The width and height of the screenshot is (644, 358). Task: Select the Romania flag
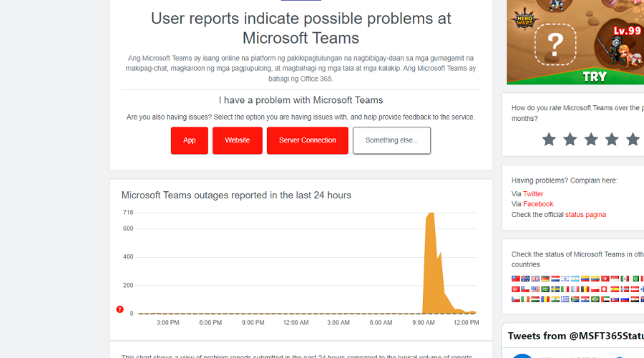pos(545,299)
